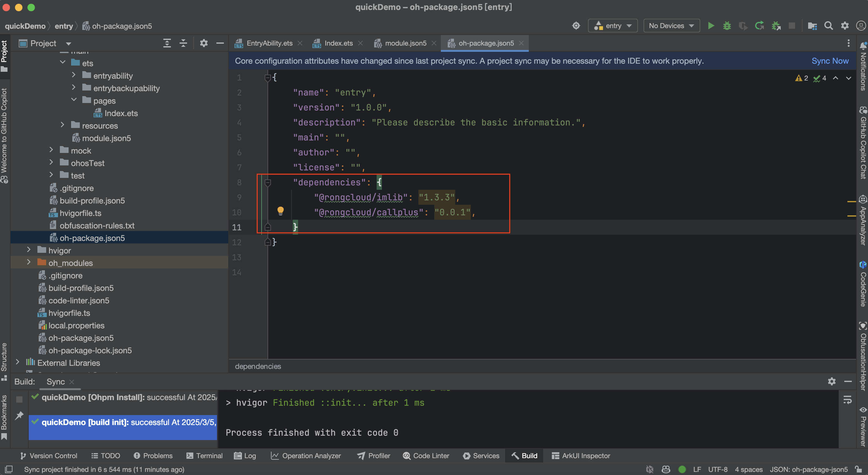868x475 pixels.
Task: Toggle the read-only lock icon in the status bar
Action: 858,469
